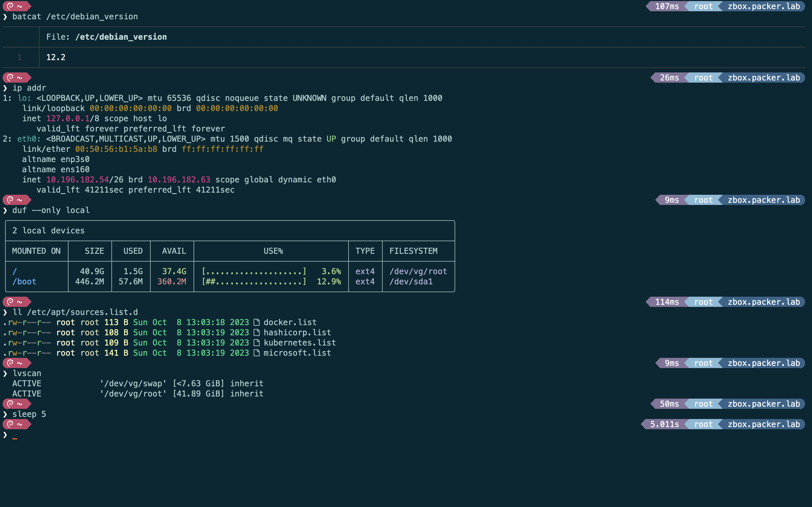The image size is (812, 507).
Task: Click the MAC address 00:50:56:b1:5a:b8
Action: click(x=116, y=149)
